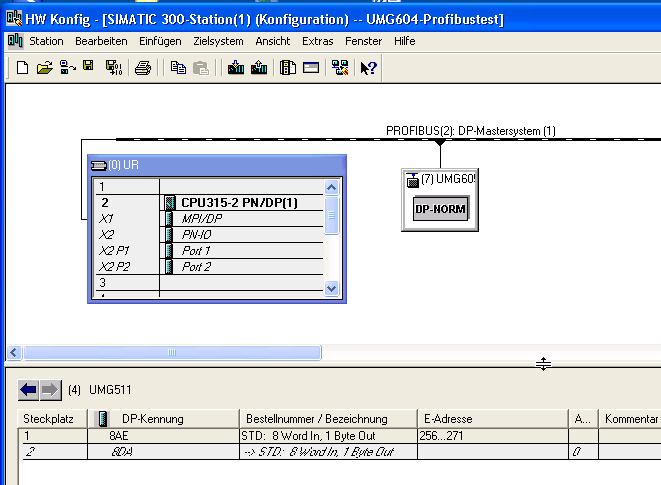Go back with left navigation arrow
The image size is (661, 485).
(x=28, y=389)
